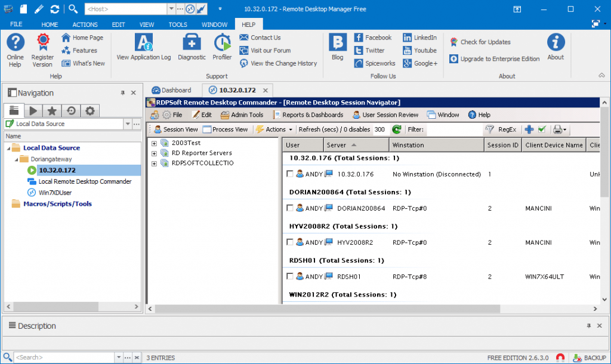Run the Diagnostic tool
Viewport: 611px width, 364px height.
coord(192,48)
